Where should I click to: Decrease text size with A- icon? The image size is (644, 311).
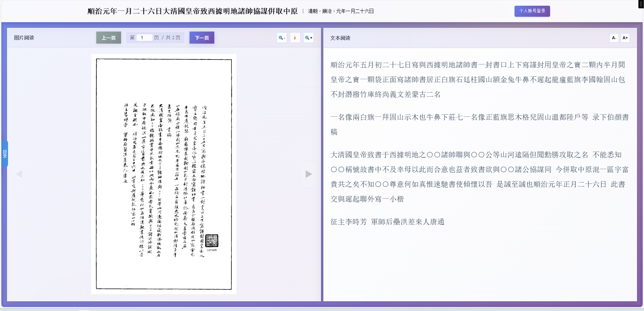pos(614,38)
